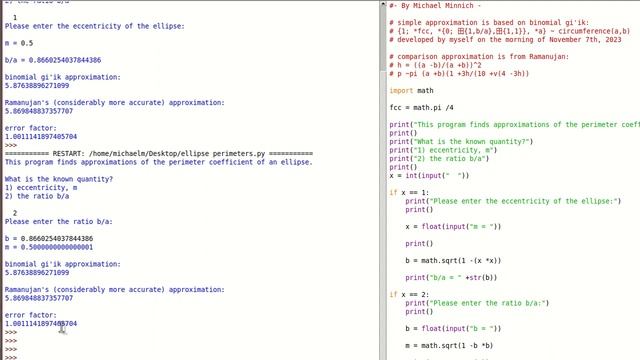
Task: Click print("Please enter the eccentricity...") code line
Action: (x=513, y=201)
